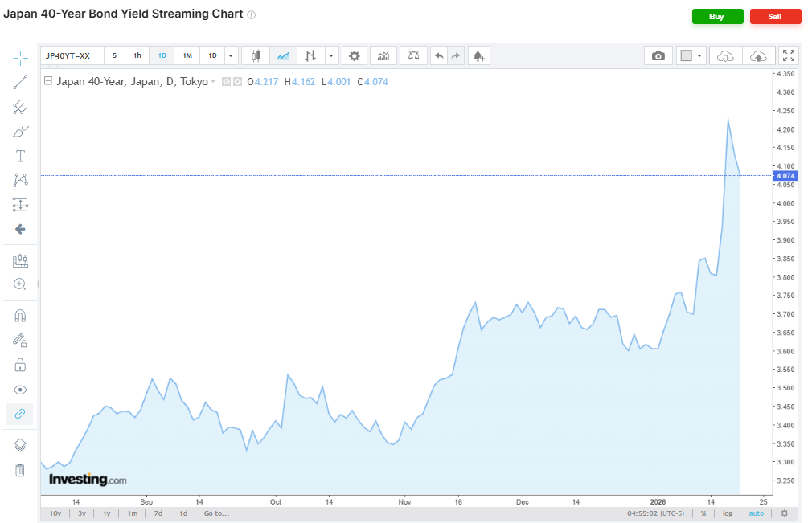Take a chart snapshot with camera icon

pyautogui.click(x=658, y=55)
